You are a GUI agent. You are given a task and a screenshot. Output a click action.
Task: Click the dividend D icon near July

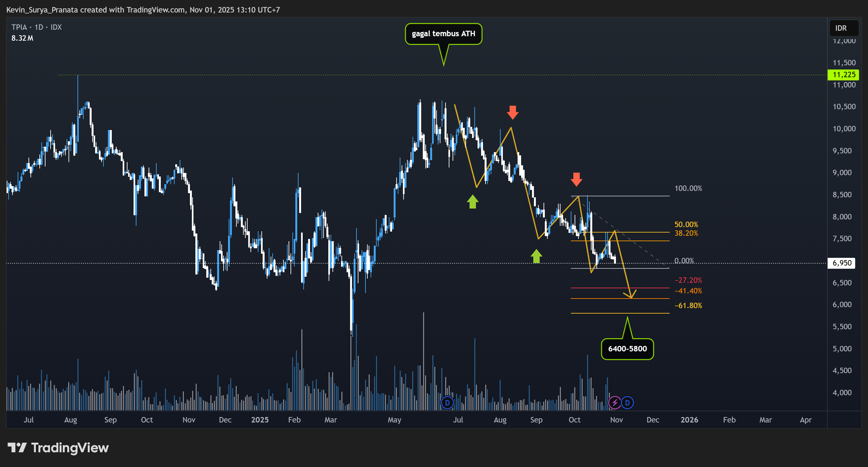point(447,402)
